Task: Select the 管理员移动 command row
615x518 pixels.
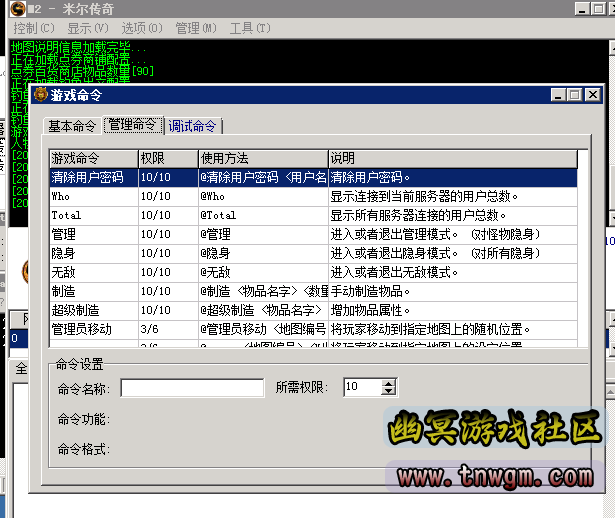Action: [x=313, y=329]
